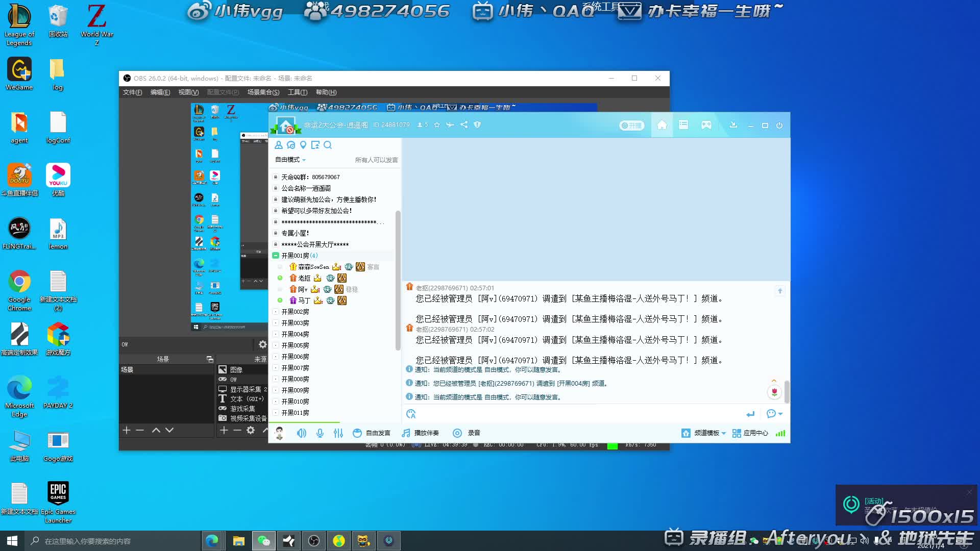The image size is (980, 551).
Task: Pop out the OBS scenes dock
Action: point(210,359)
